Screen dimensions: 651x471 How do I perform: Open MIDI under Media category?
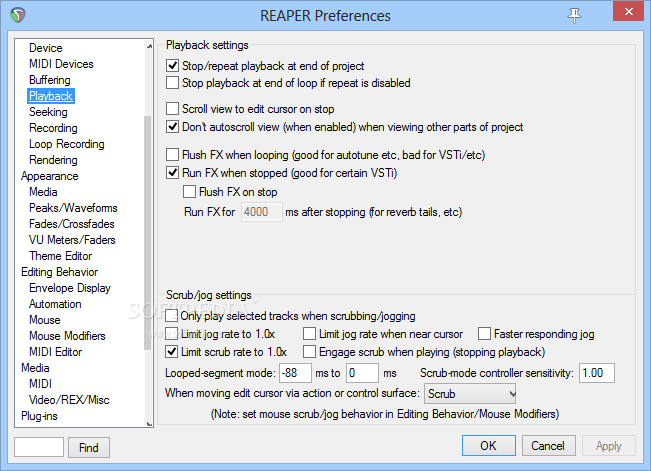40,384
